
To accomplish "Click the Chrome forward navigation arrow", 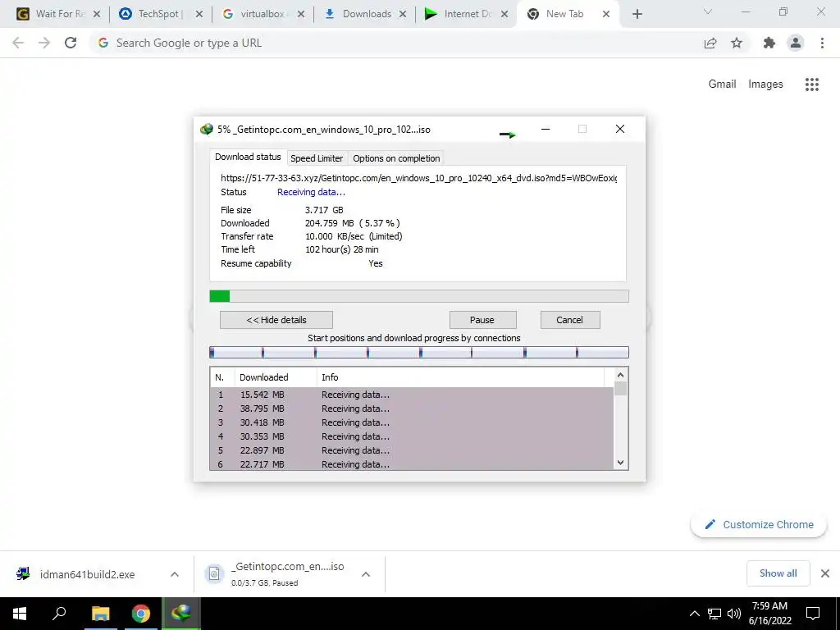I will (44, 43).
